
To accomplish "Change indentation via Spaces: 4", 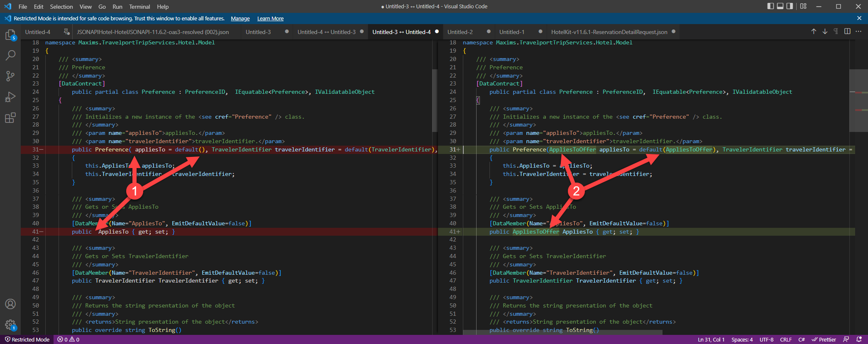I will click(x=742, y=339).
